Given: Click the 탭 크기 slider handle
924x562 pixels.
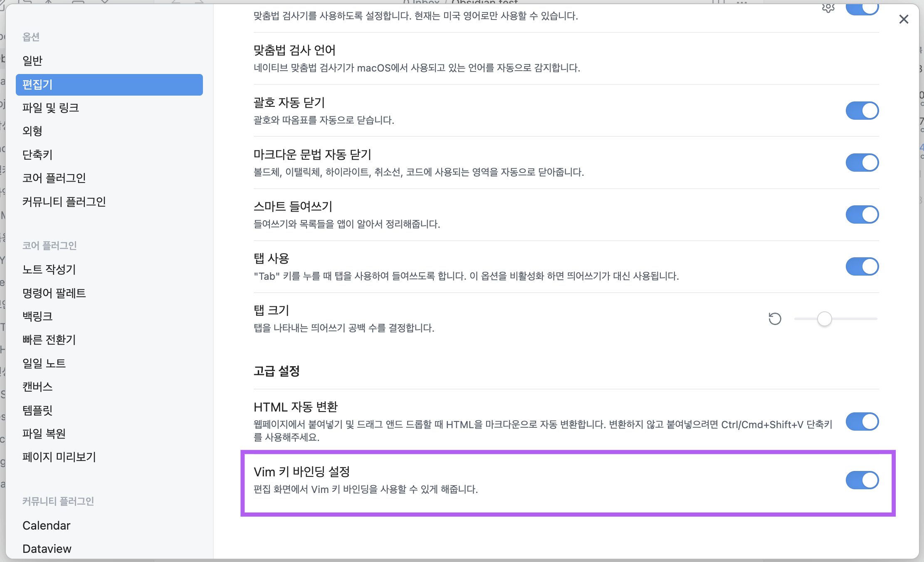Looking at the screenshot, I should (824, 319).
